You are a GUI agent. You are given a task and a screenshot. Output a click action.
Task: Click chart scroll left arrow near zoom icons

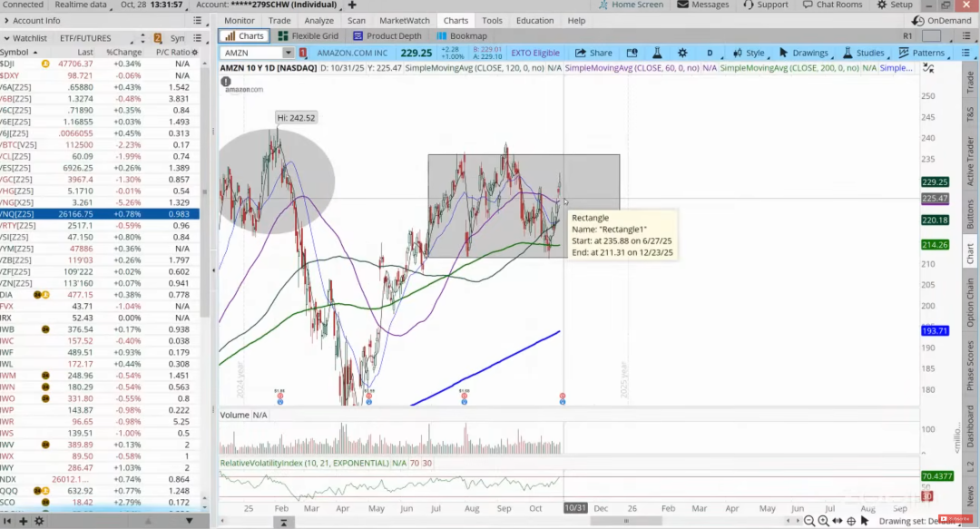click(789, 520)
